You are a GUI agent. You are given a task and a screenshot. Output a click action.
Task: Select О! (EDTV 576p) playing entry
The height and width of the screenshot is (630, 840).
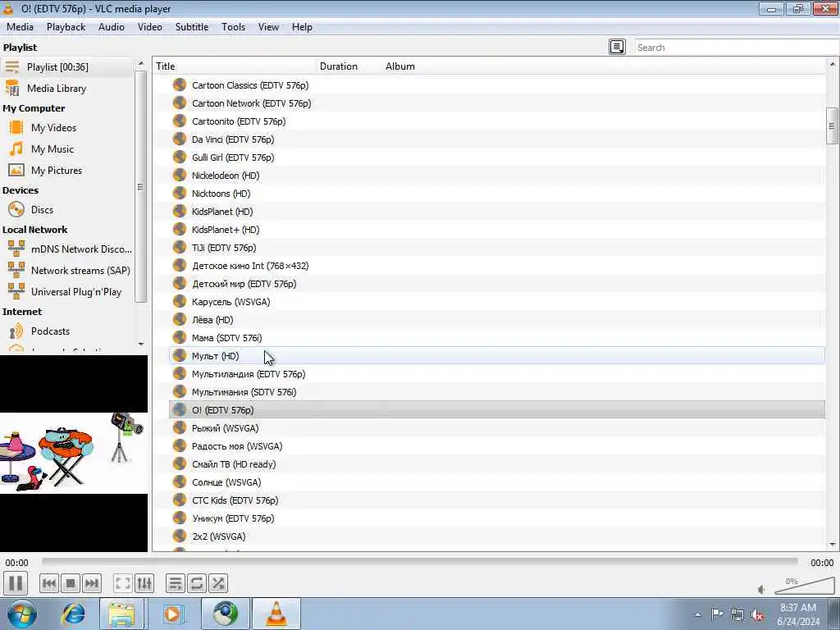pyautogui.click(x=496, y=410)
